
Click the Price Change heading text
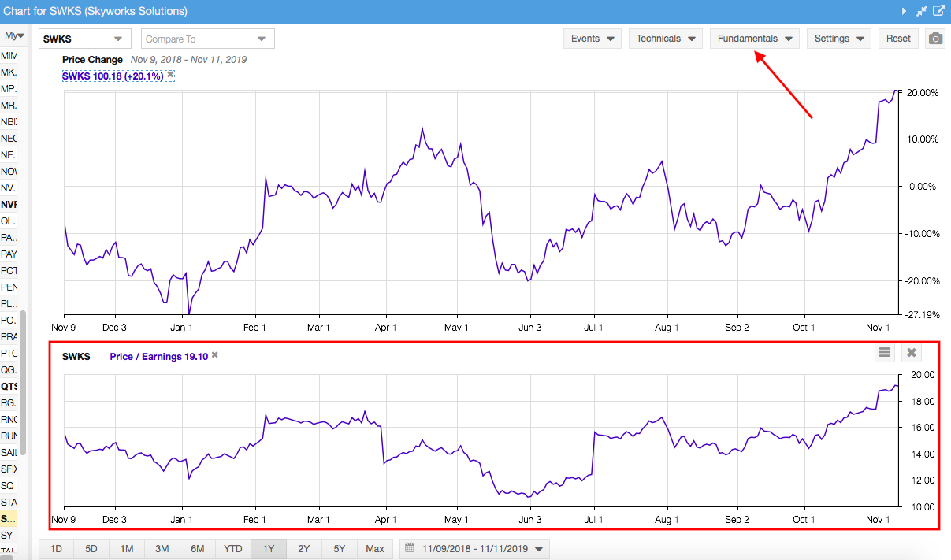pyautogui.click(x=92, y=59)
